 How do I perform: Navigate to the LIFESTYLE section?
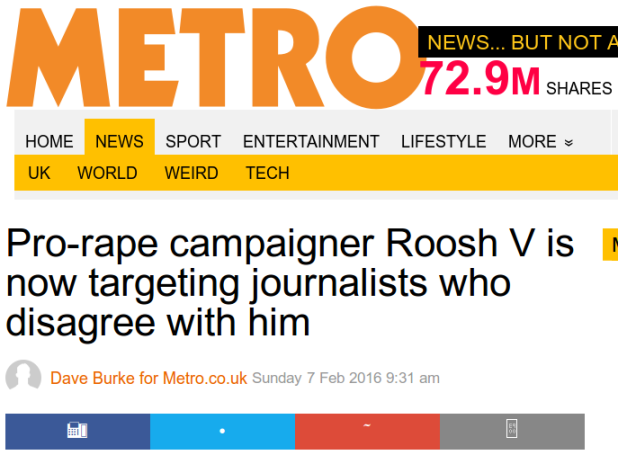tap(443, 142)
